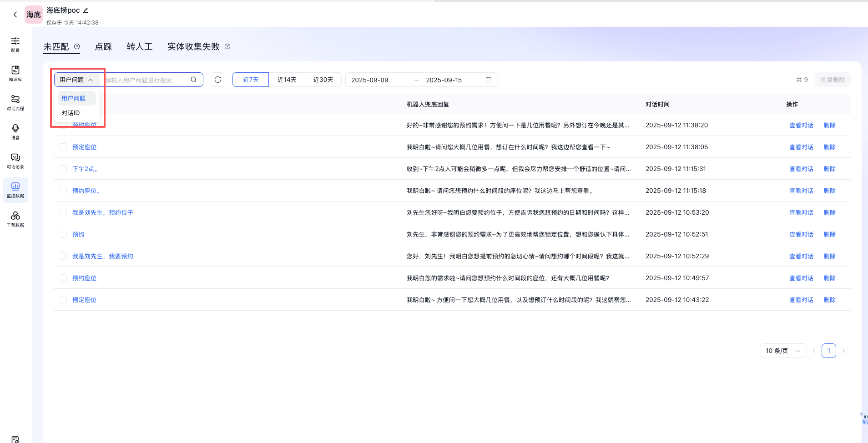Viewport: 868px width, 443px height.
Task: Select 对话ID from the open dropdown
Action: pyautogui.click(x=70, y=112)
